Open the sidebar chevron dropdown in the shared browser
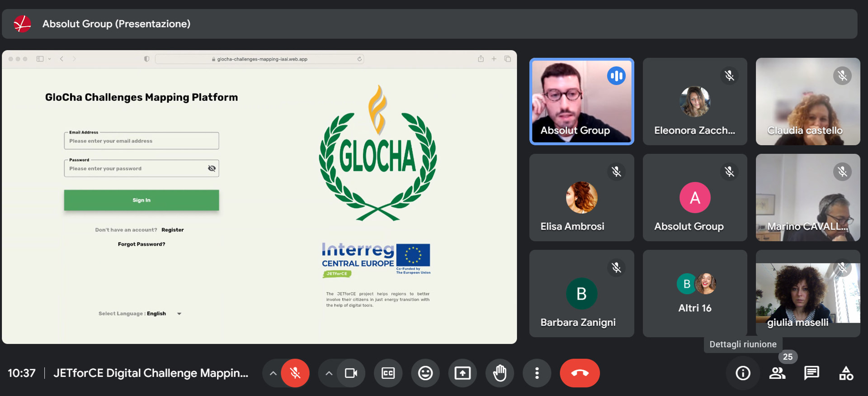Viewport: 868px width, 396px height. [x=49, y=59]
